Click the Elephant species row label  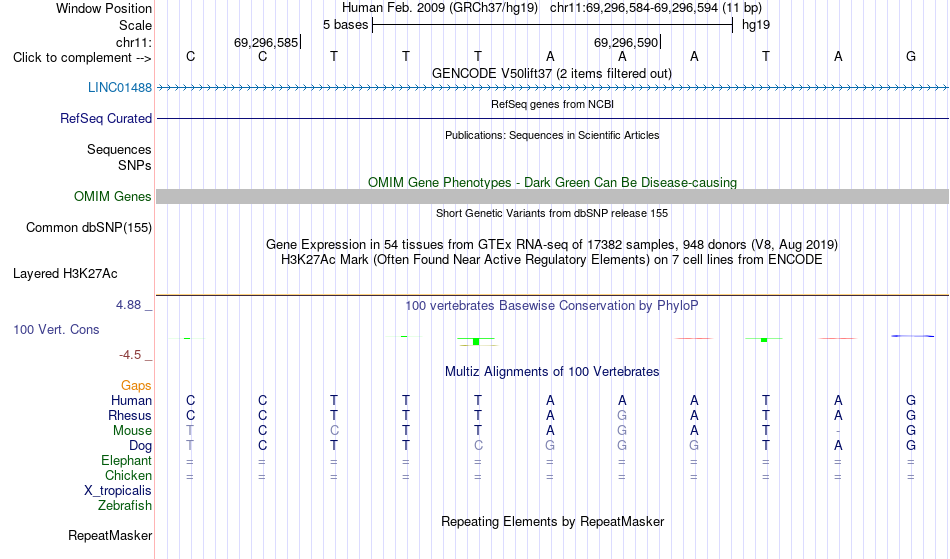coord(126,460)
